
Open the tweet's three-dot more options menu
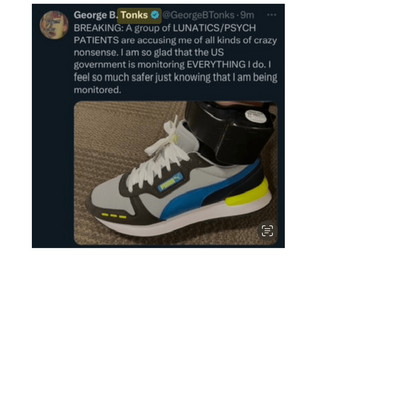(271, 15)
